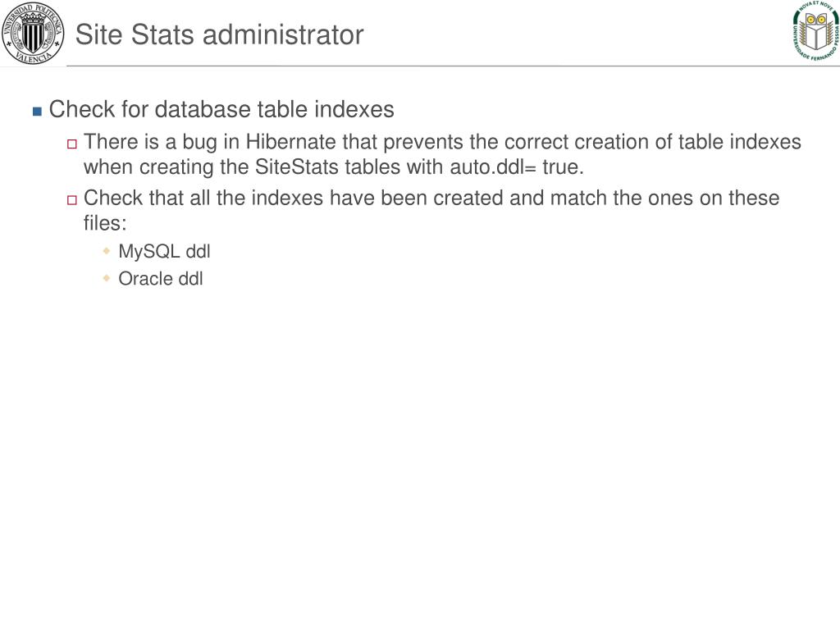The image size is (840, 630).
Task: Click the word files: before the ddl list
Action: (x=105, y=223)
